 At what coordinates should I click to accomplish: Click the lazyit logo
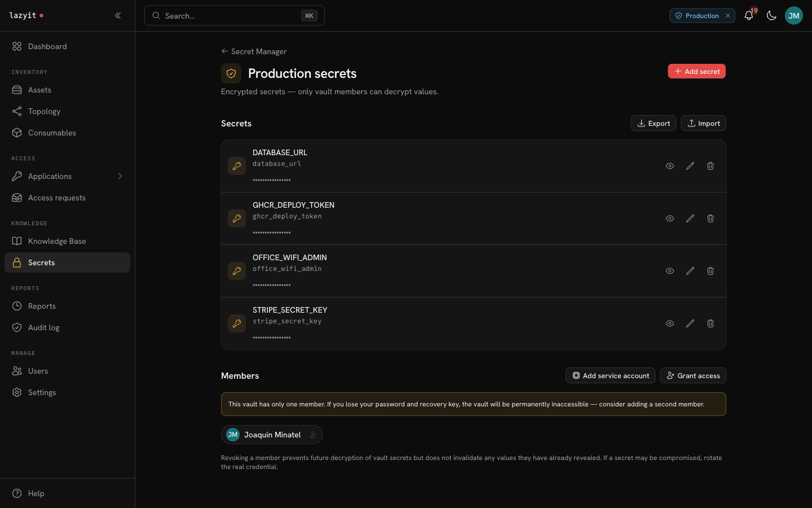pyautogui.click(x=26, y=16)
